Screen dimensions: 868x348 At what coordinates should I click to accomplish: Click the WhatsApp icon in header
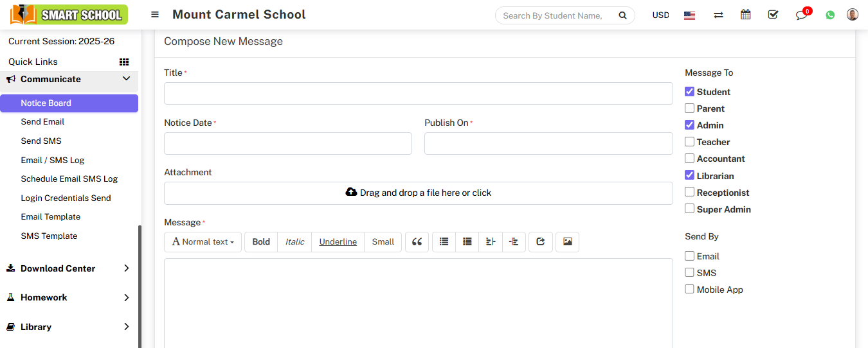[830, 15]
